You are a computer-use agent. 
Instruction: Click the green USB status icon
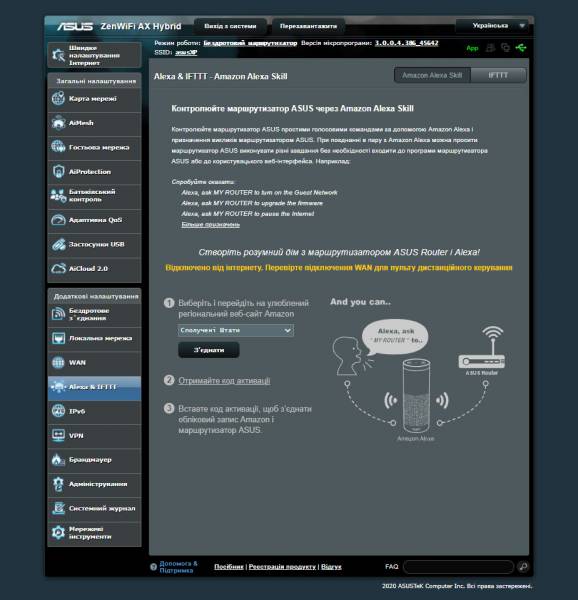[521, 48]
